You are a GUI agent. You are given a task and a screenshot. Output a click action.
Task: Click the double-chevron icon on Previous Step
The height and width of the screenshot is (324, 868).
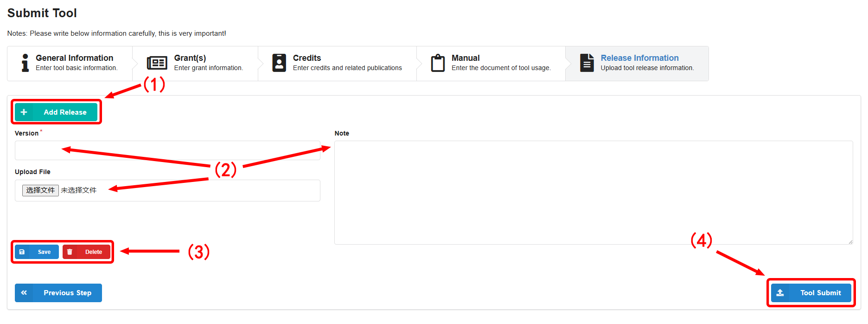(24, 293)
